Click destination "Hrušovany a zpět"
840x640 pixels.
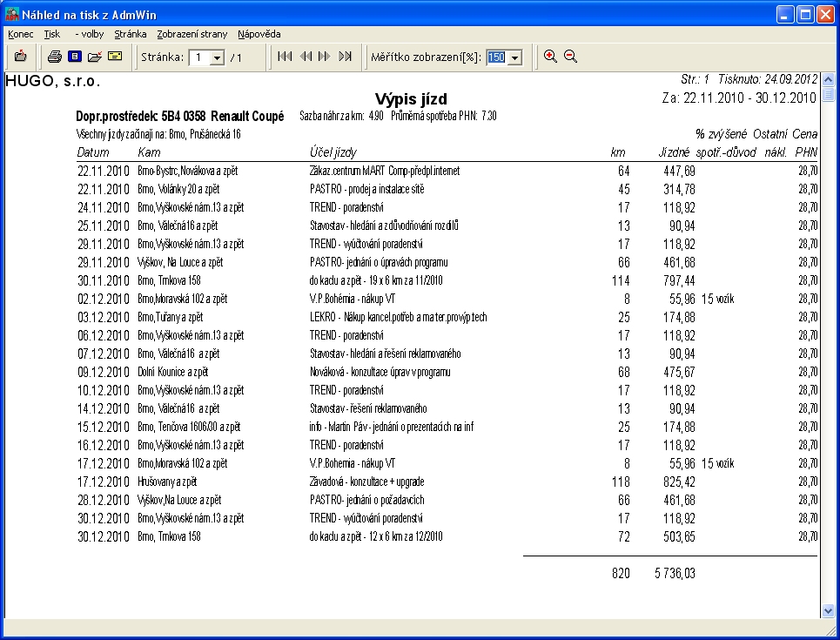pos(168,482)
